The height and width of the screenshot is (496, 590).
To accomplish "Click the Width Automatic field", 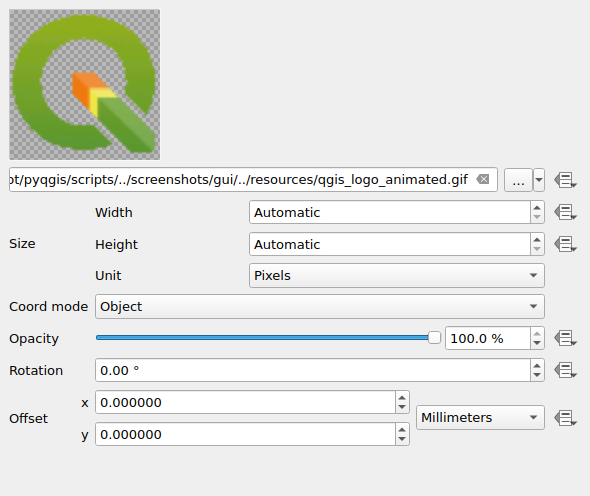I will click(390, 212).
